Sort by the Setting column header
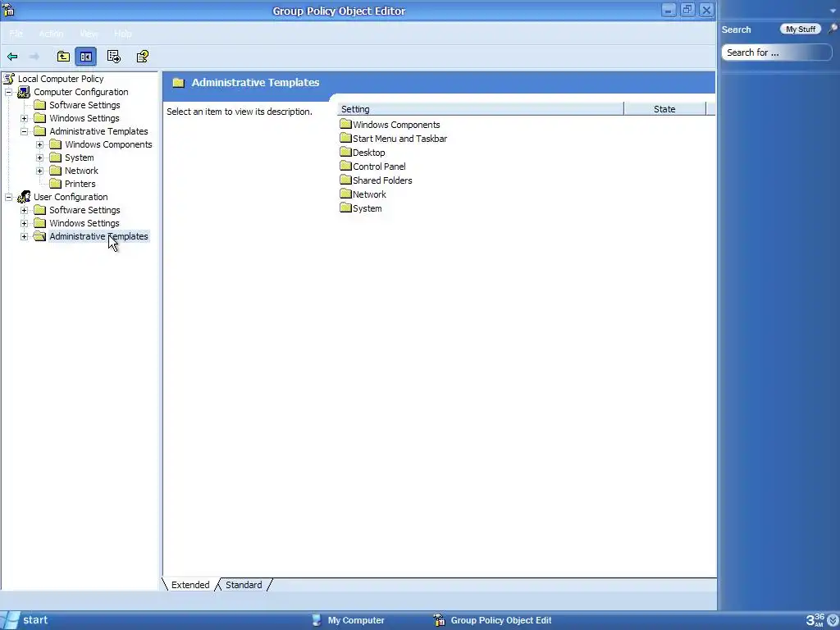 coord(481,109)
